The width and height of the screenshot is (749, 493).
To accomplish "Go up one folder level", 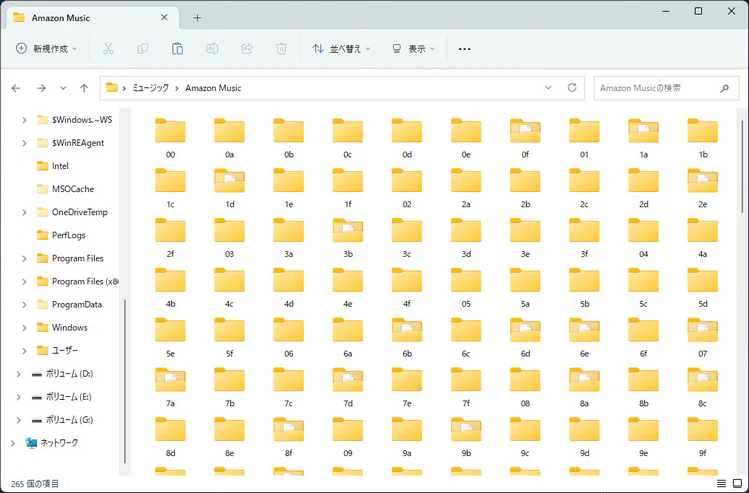I will [84, 88].
